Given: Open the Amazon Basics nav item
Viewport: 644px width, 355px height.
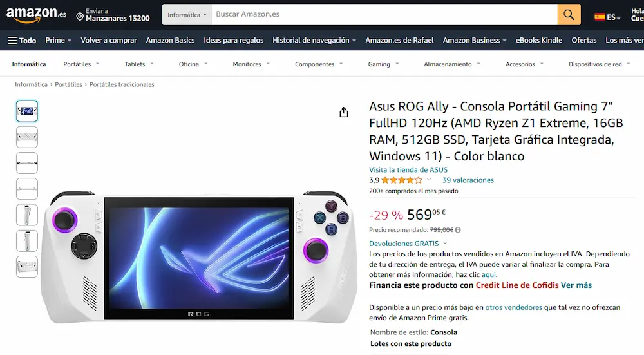Looking at the screenshot, I should click(x=170, y=40).
